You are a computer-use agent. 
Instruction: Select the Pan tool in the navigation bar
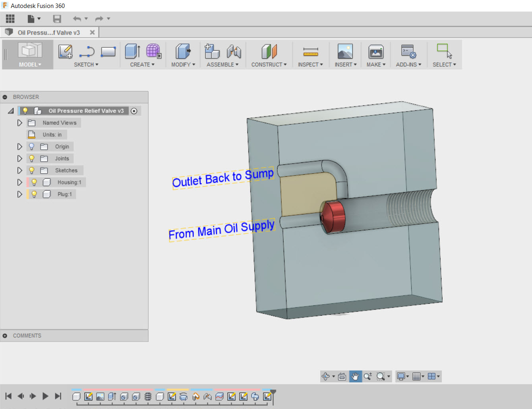click(x=355, y=376)
